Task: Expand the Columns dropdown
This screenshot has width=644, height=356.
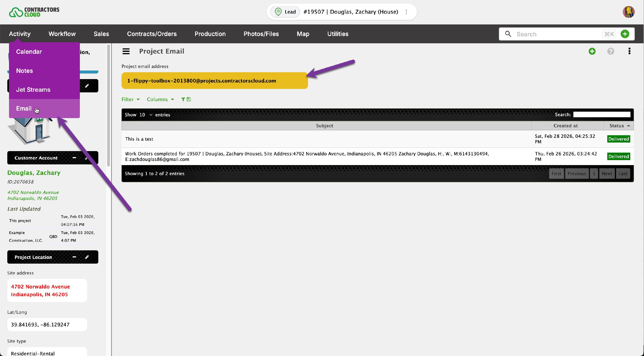Action: tap(160, 99)
